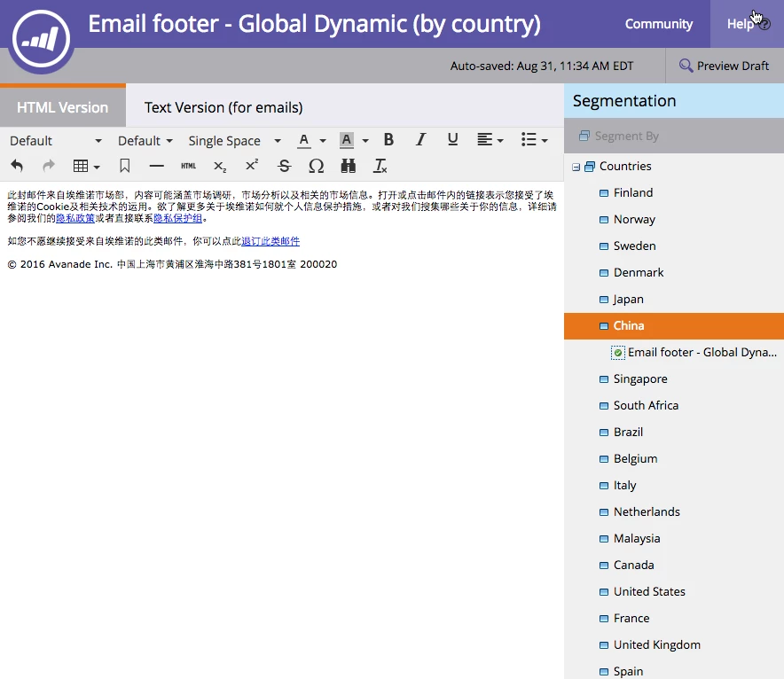Apply subscript formatting
The height and width of the screenshot is (679, 784).
[220, 167]
